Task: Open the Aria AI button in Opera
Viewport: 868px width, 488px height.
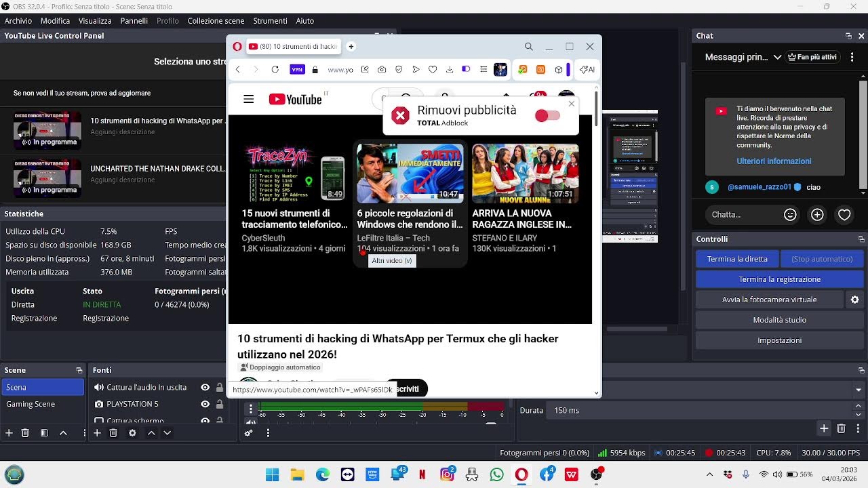Action: (587, 69)
